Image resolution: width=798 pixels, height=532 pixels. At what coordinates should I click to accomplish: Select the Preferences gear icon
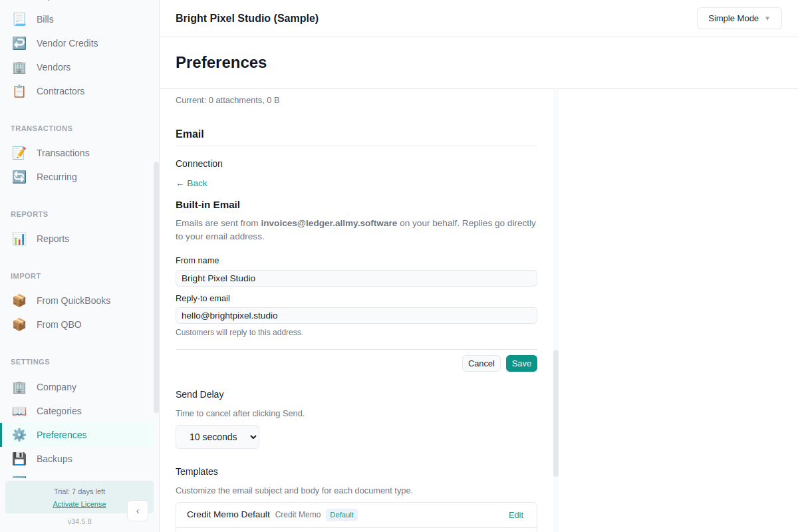point(19,434)
